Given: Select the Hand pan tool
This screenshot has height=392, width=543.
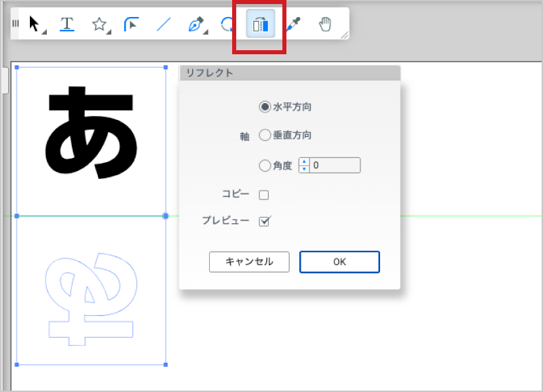Looking at the screenshot, I should tap(325, 24).
